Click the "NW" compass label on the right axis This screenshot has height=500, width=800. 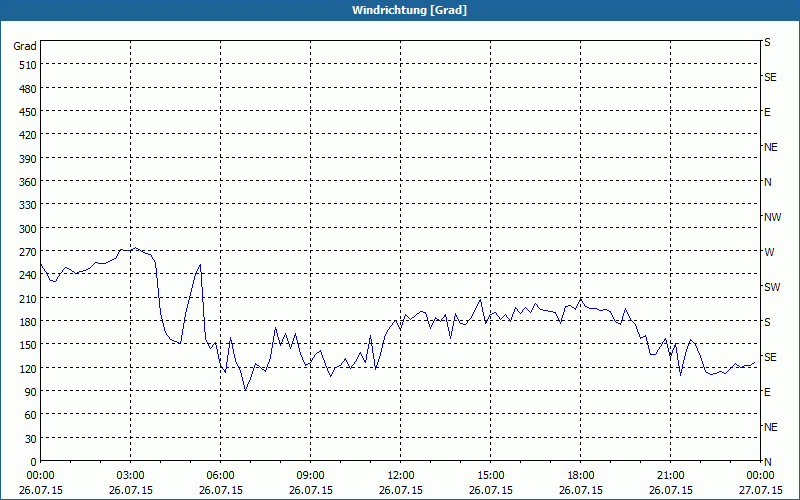click(x=772, y=217)
